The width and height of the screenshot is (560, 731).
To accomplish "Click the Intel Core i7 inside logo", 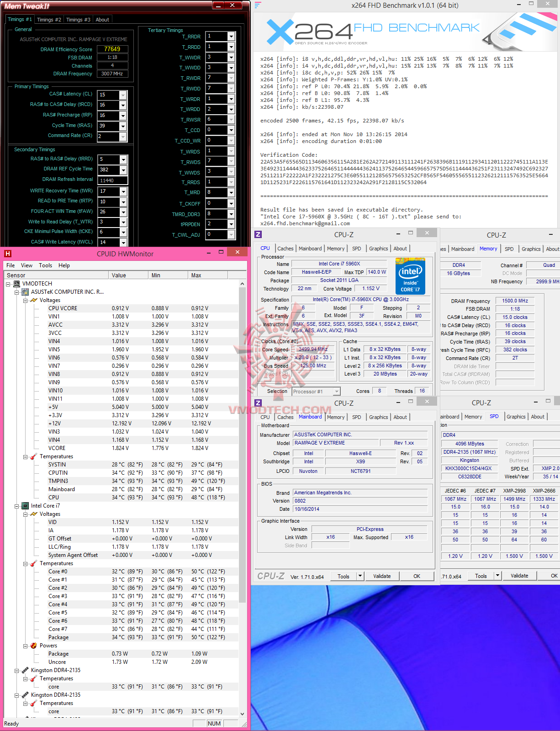I will (x=410, y=275).
